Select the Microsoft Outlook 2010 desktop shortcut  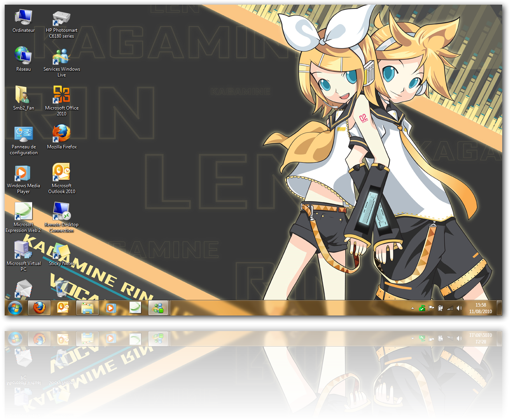61,179
